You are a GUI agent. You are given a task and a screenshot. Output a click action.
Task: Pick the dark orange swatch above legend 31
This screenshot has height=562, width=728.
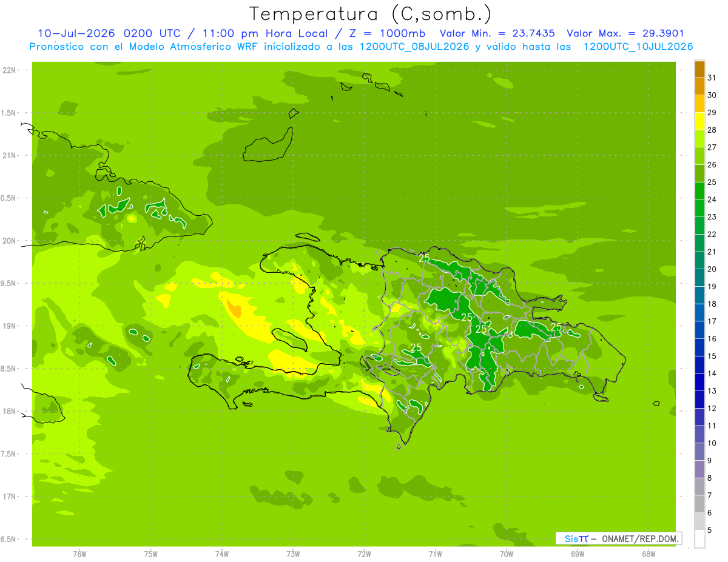699,69
